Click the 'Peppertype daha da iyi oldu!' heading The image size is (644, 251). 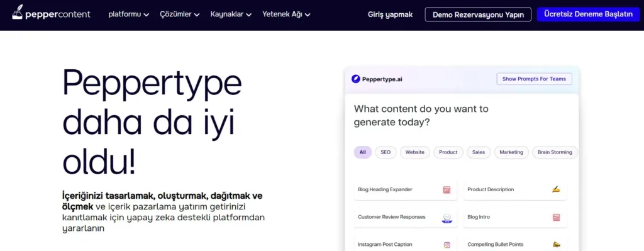coord(152,121)
